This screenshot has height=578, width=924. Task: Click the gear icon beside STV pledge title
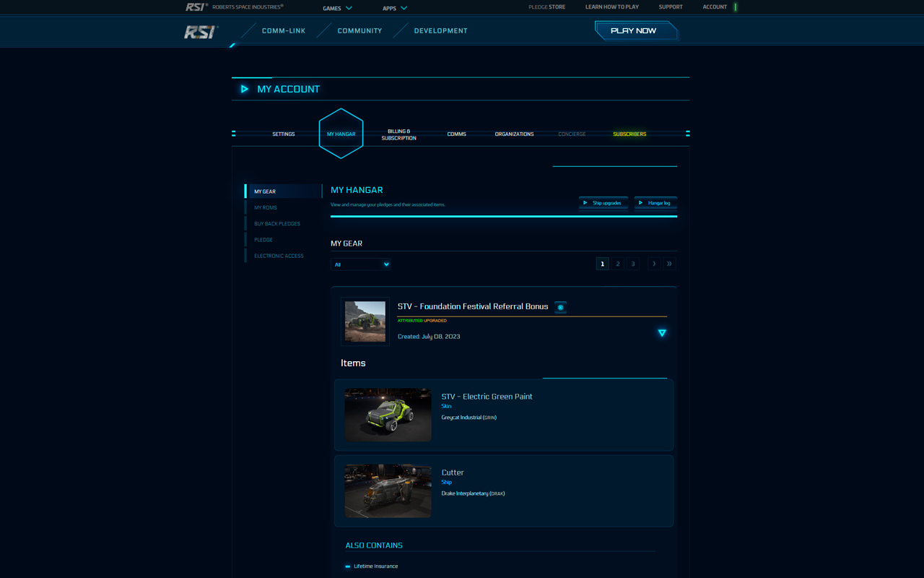(x=560, y=307)
